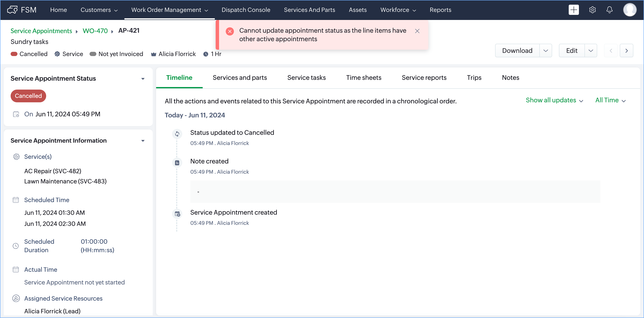Viewport: 644px width, 318px height.
Task: Click the note created timeline icon
Action: (x=177, y=162)
